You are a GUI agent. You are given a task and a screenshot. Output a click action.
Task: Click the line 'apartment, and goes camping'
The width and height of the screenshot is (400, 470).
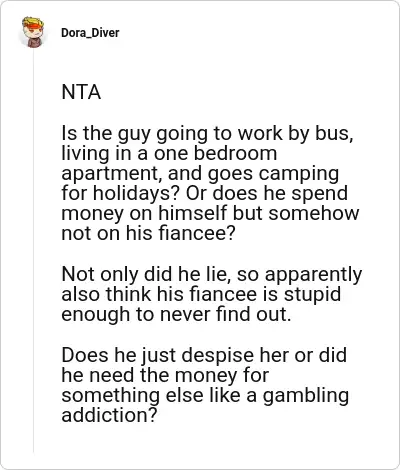point(200,174)
